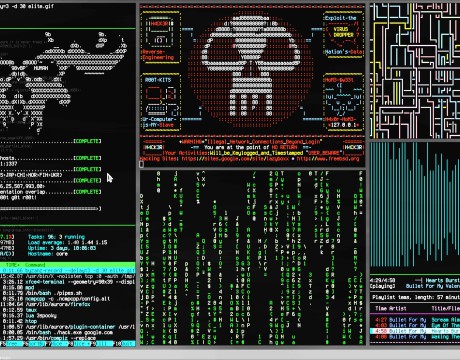
Task: Select the /bin/bash ./pipes.sh process row
Action: tap(68, 293)
